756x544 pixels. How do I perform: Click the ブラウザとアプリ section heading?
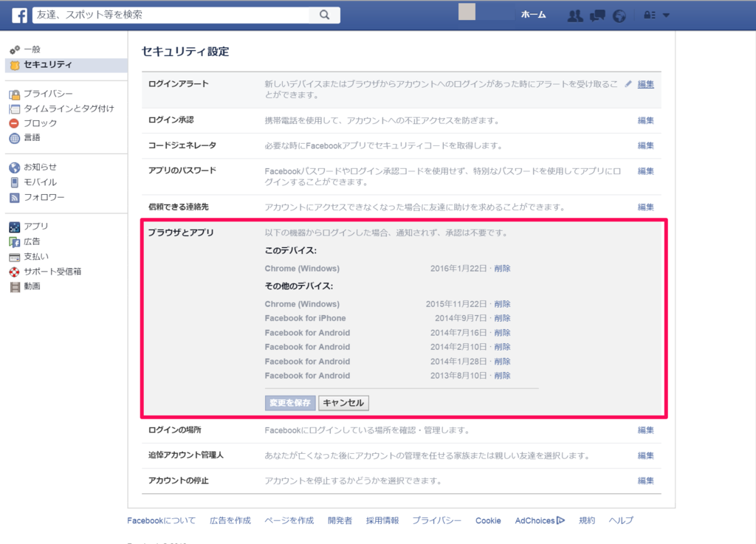point(181,233)
